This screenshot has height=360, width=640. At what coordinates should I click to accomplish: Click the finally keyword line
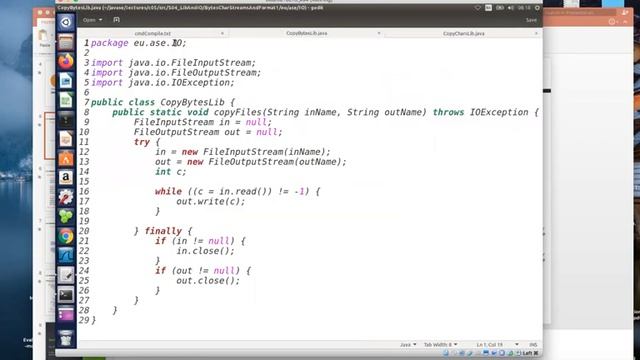163,231
